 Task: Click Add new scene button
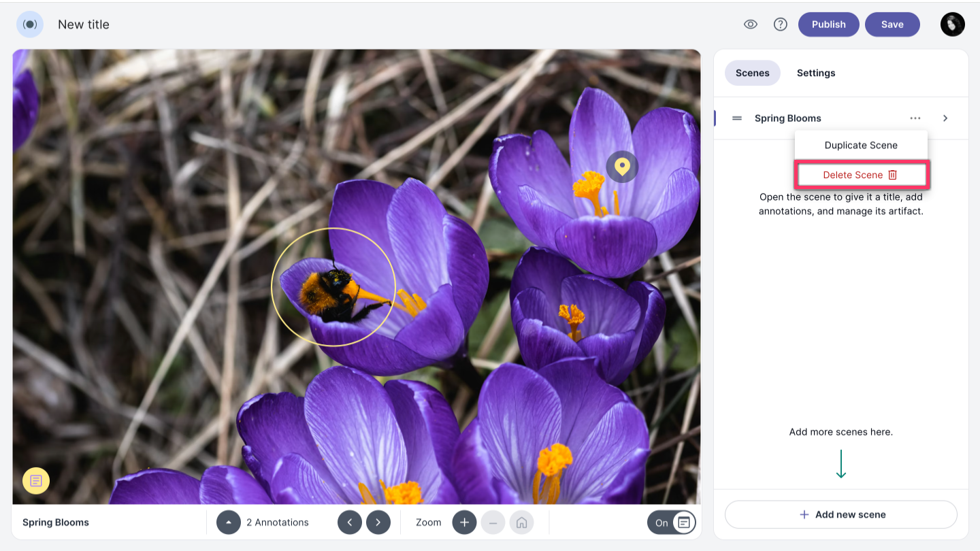(841, 514)
